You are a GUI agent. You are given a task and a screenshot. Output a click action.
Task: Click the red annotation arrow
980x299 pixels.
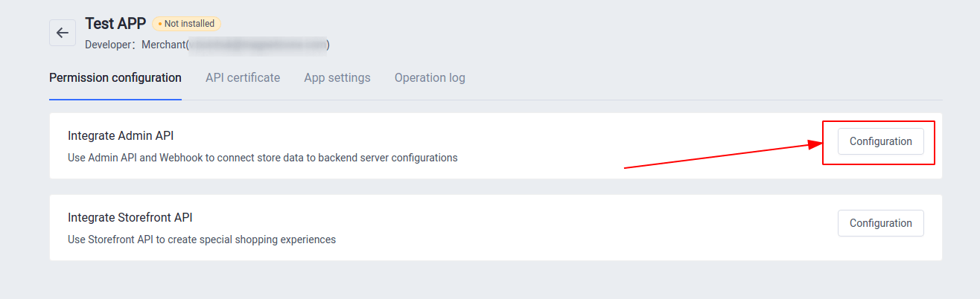[x=722, y=156]
